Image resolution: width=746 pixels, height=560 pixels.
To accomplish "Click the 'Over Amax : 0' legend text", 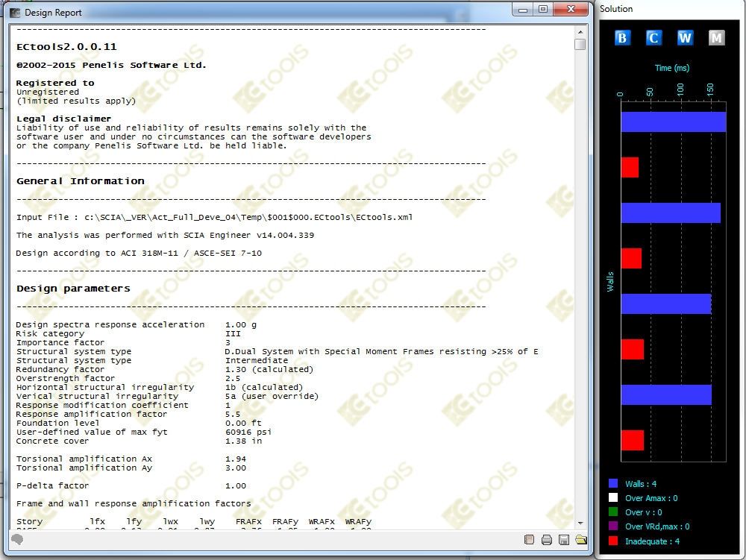I will click(651, 498).
